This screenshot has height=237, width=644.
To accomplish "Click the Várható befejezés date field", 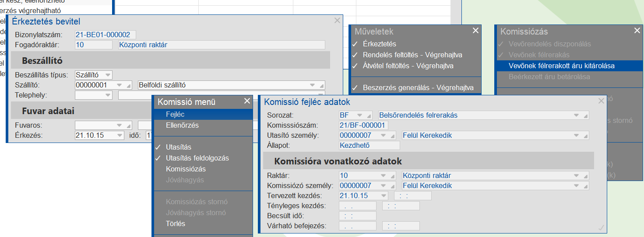I will point(358,226).
